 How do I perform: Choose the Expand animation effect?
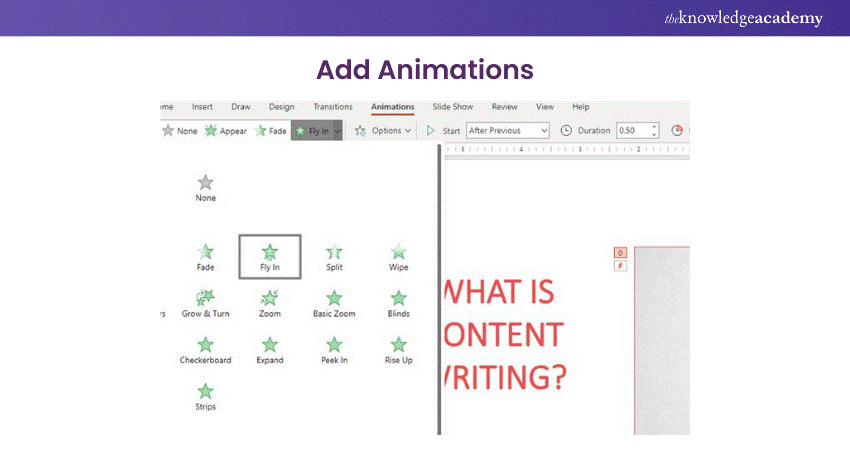click(x=269, y=348)
